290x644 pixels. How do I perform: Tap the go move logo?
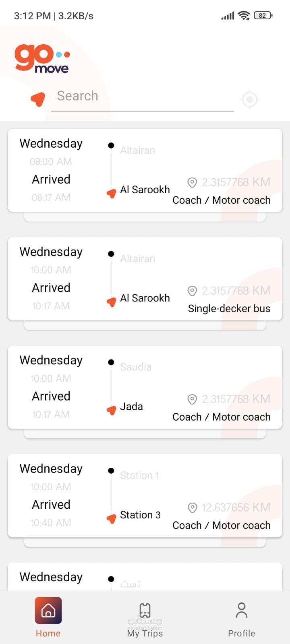pos(41,58)
